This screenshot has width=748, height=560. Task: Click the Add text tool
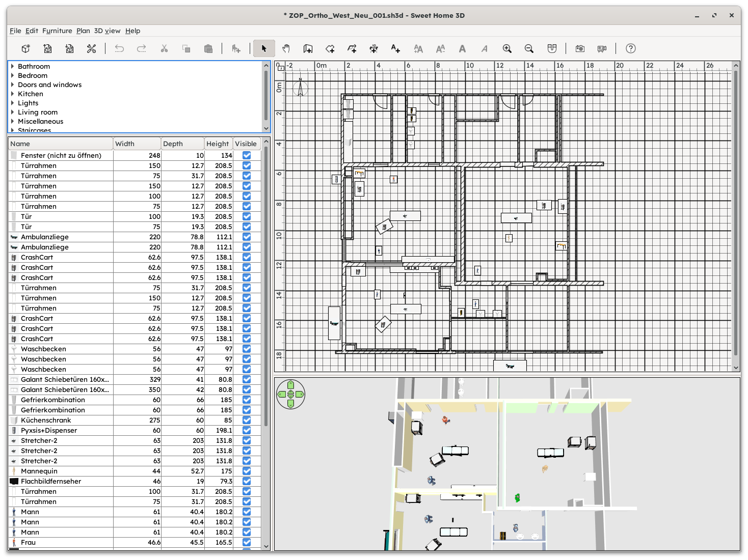395,49
